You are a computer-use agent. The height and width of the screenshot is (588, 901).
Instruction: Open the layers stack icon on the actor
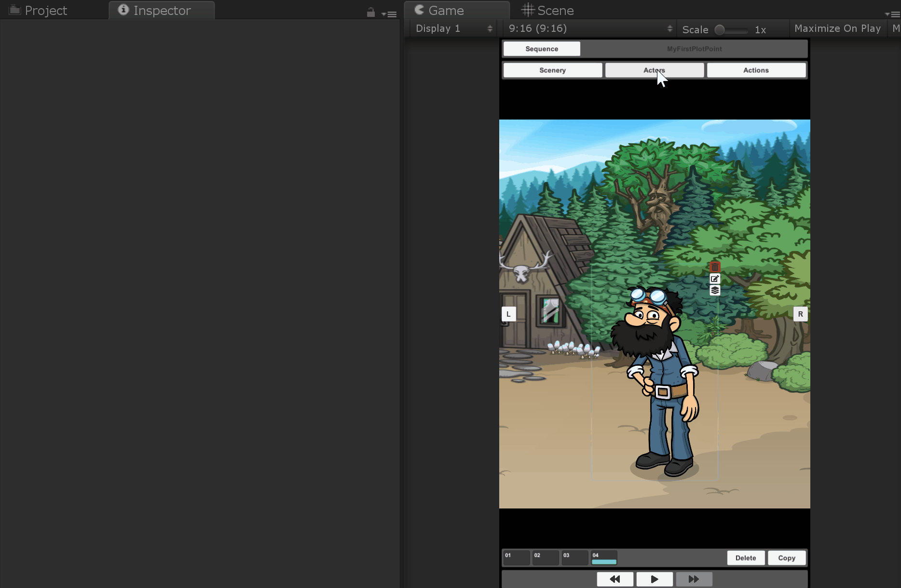click(x=715, y=290)
